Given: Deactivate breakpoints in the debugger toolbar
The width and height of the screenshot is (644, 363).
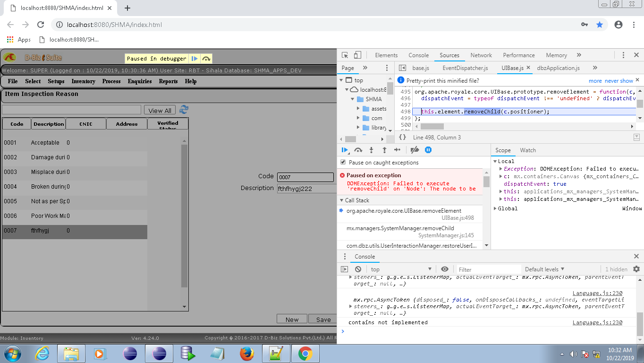Looking at the screenshot, I should [415, 150].
